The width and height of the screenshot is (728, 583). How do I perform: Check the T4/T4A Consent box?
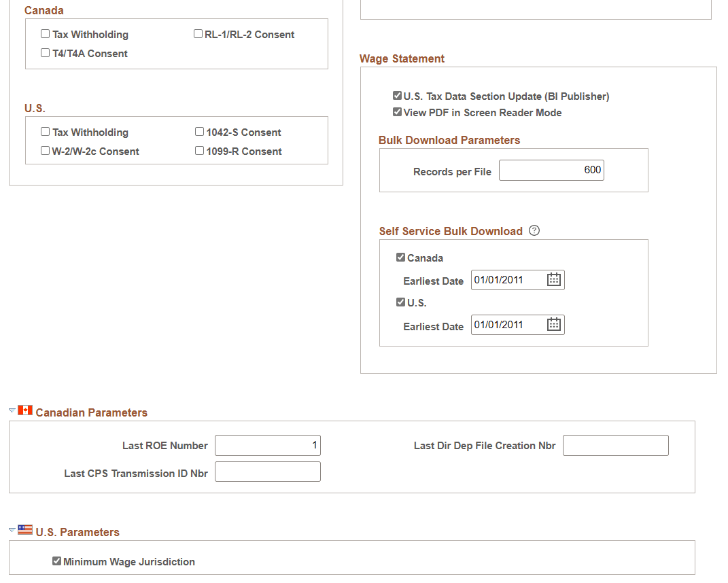click(45, 52)
